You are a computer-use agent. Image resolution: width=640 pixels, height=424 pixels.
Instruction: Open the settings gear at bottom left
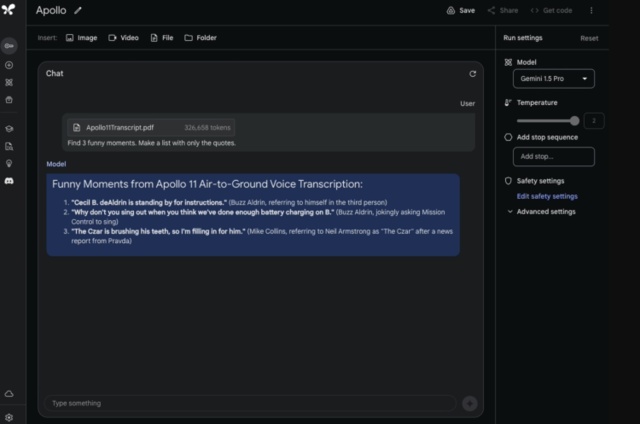9,416
